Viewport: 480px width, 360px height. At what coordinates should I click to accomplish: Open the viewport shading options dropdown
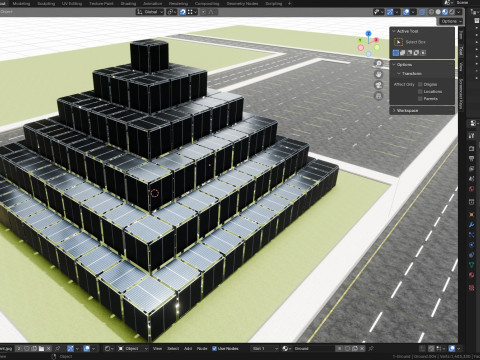tap(459, 12)
